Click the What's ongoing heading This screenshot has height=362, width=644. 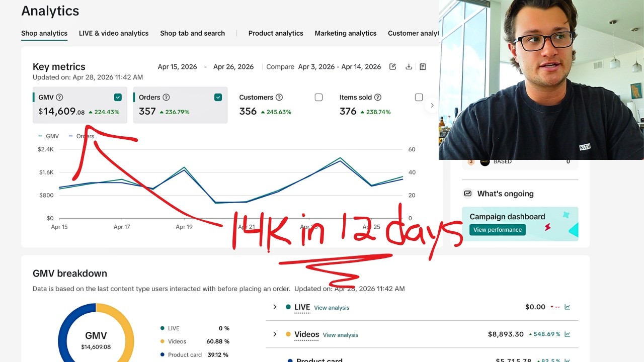tap(505, 194)
